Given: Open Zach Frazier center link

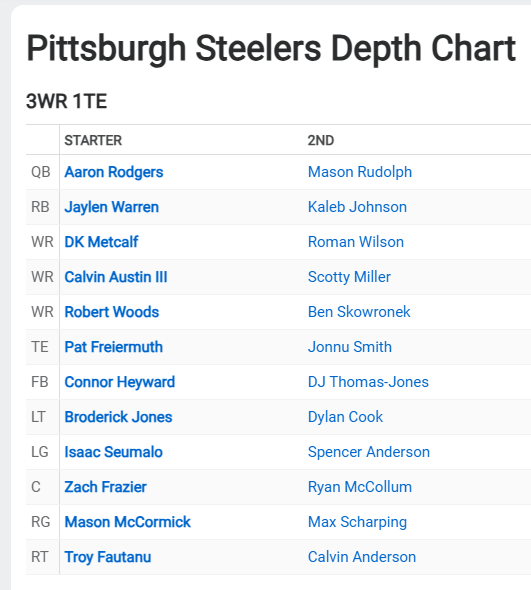Looking at the screenshot, I should tap(105, 487).
